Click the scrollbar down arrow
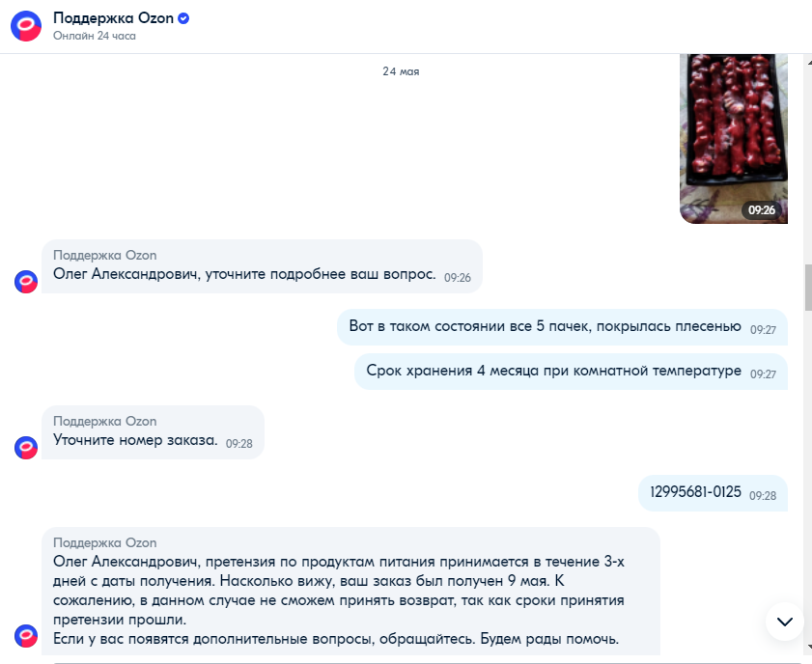The width and height of the screenshot is (812, 664). tap(808, 647)
